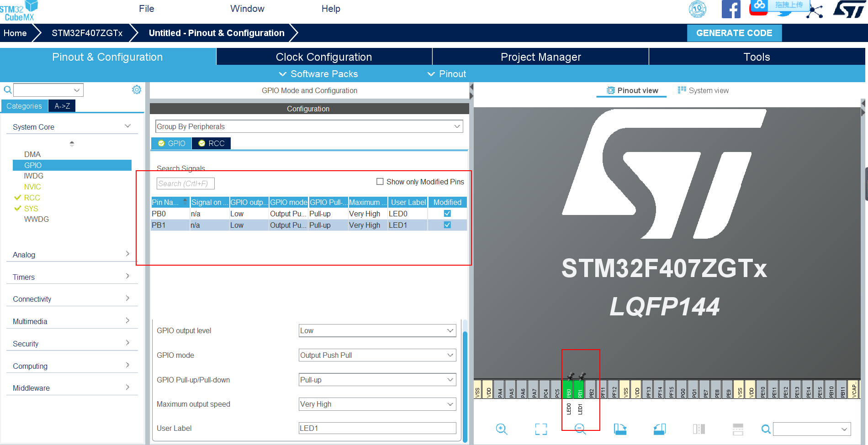Open the Help menu

(x=331, y=9)
